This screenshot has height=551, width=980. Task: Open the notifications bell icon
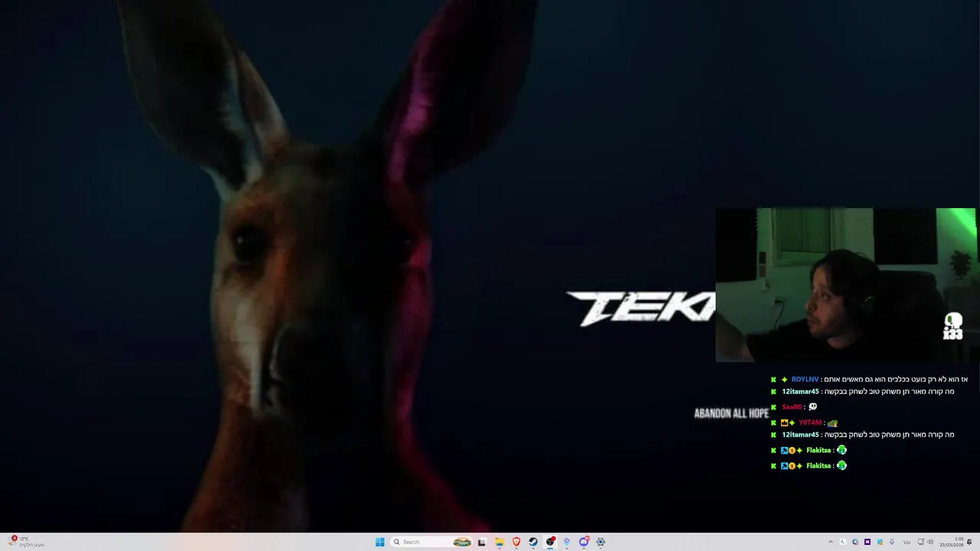pos(969,542)
